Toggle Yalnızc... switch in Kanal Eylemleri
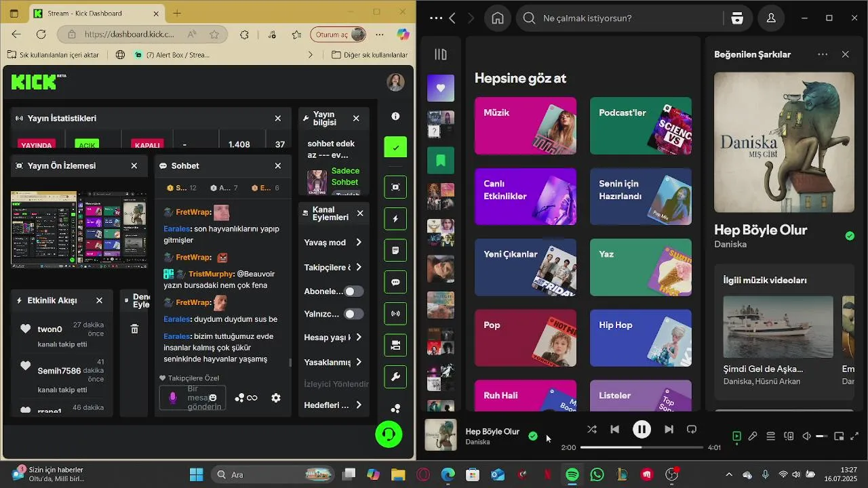This screenshot has width=868, height=488. (353, 314)
